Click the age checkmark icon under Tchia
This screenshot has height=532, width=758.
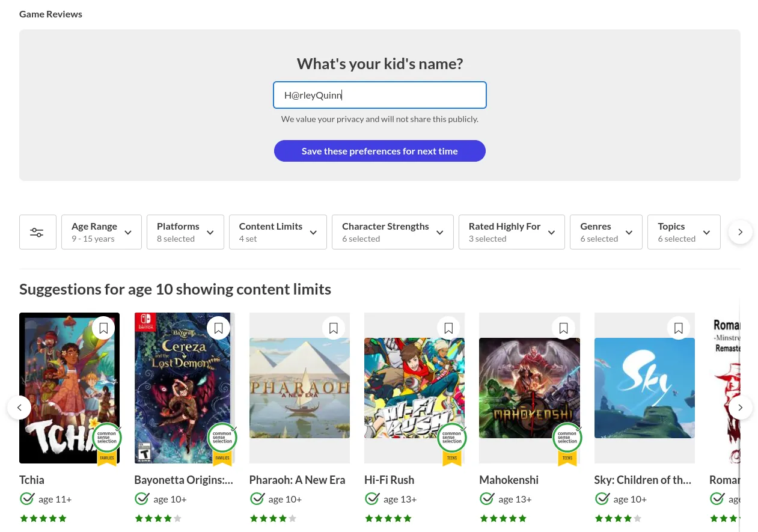(27, 498)
